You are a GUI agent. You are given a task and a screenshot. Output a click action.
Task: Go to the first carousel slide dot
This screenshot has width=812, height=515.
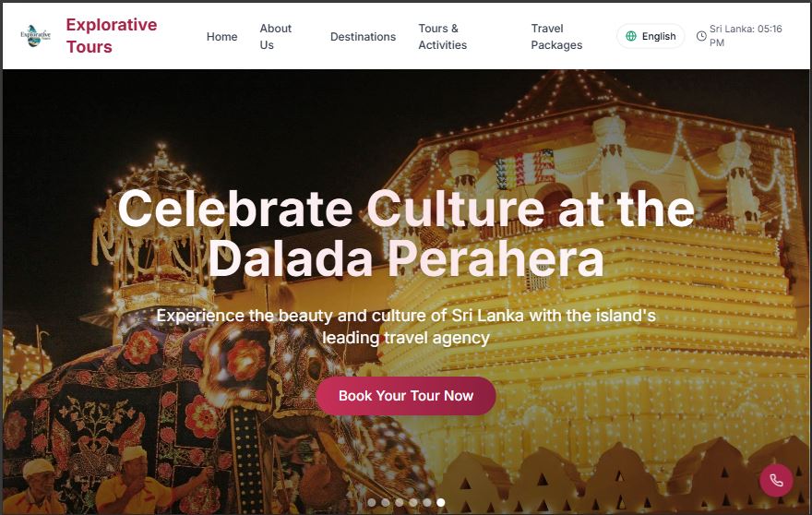click(x=371, y=503)
